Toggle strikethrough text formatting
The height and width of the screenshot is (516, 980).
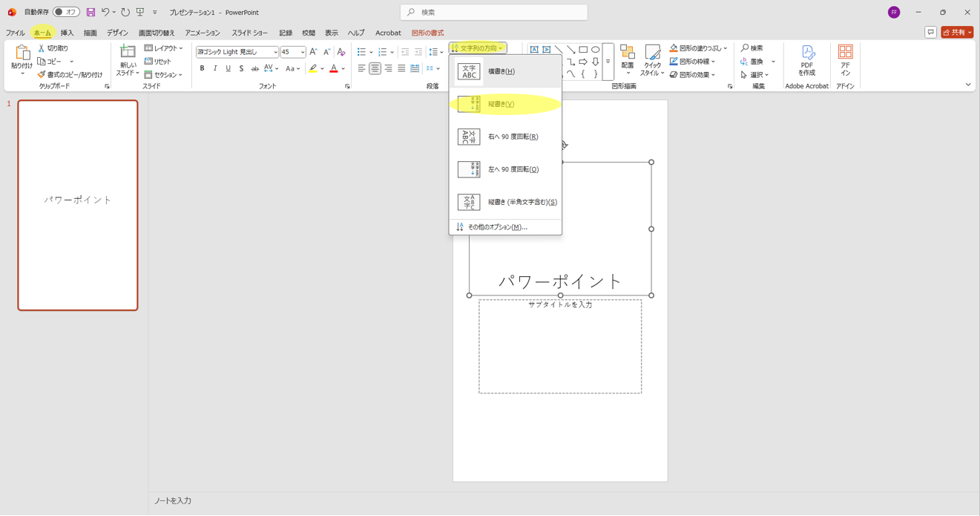click(x=254, y=68)
